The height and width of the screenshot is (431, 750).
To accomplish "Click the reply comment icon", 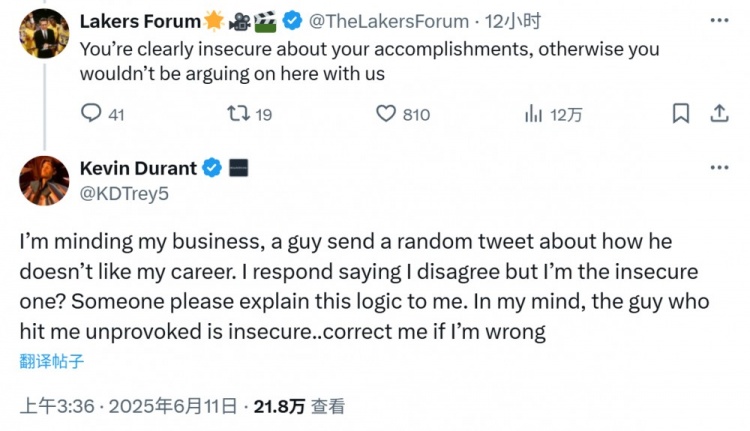I will (90, 114).
